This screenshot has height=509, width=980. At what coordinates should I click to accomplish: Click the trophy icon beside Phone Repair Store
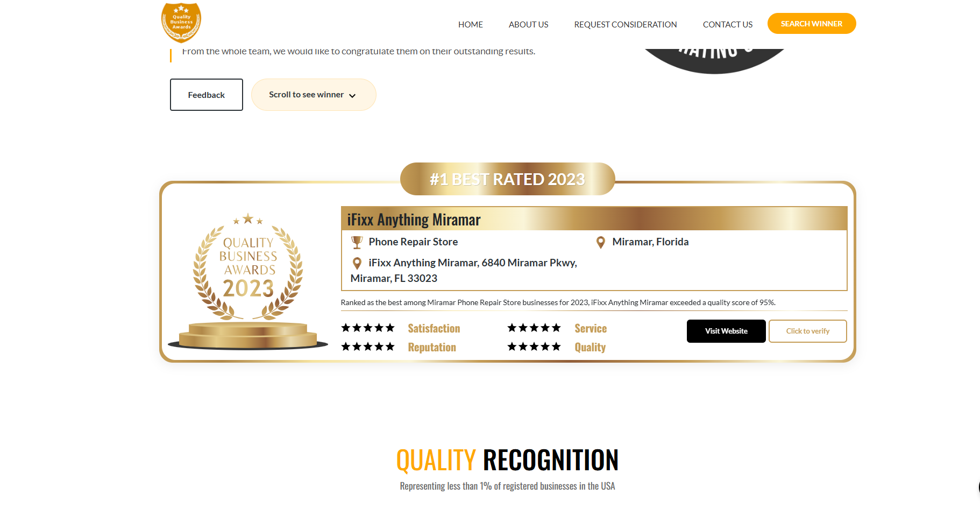coord(357,243)
